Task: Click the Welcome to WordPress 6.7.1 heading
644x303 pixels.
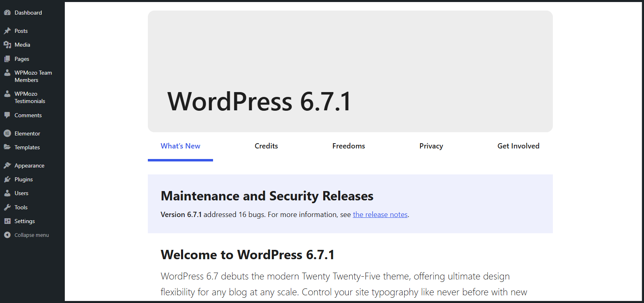Action: 247,255
